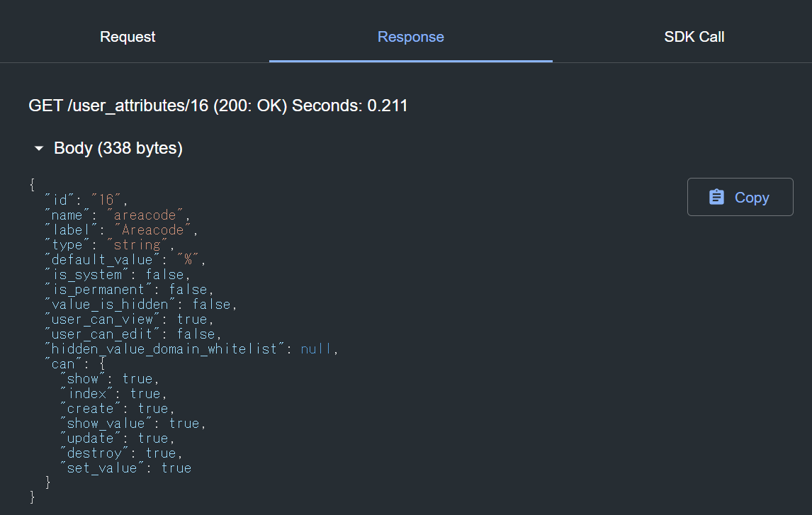Click the "destroy" key line
The width and height of the screenshot is (812, 515).
(x=121, y=453)
